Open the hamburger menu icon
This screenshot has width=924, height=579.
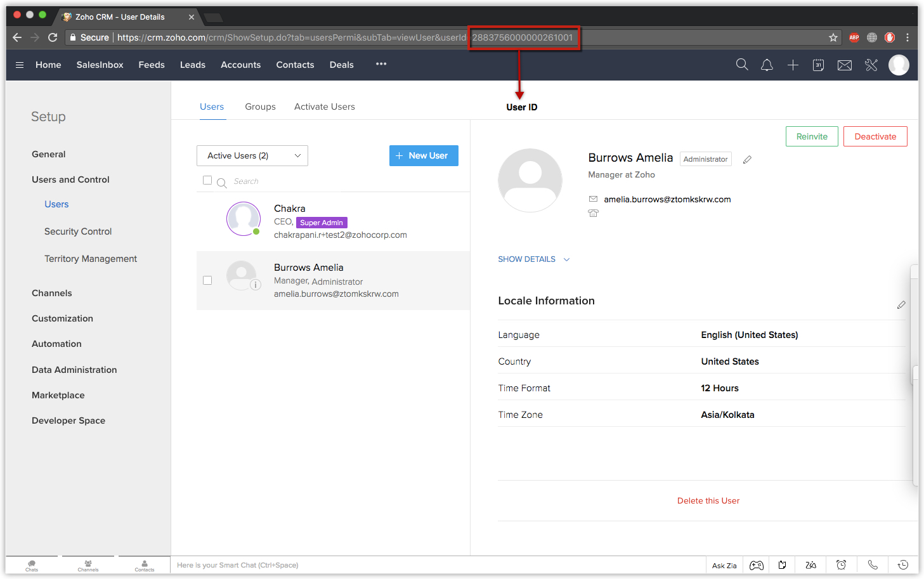[x=20, y=65]
